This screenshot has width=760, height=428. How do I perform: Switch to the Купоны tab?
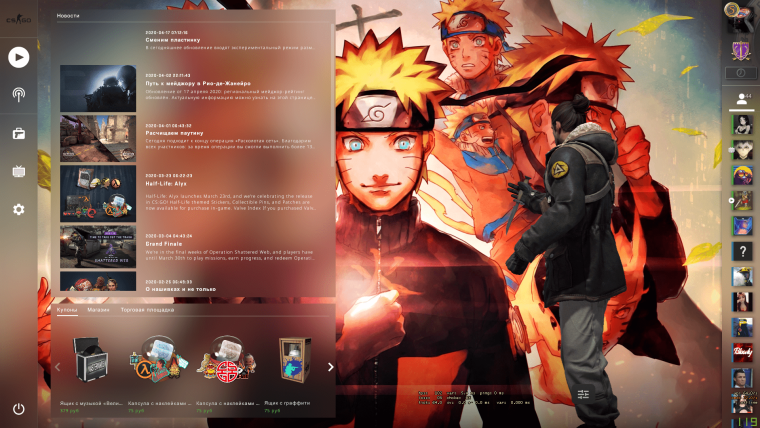[x=67, y=311]
